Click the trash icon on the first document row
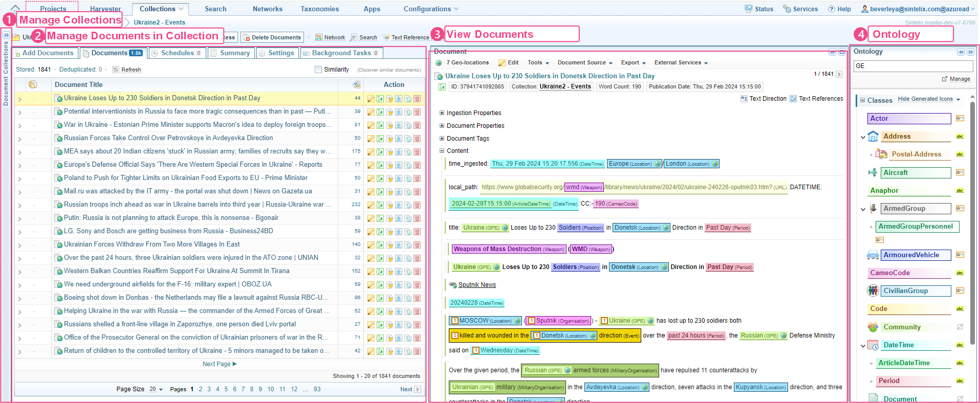This screenshot has height=403, width=980. click(x=417, y=99)
